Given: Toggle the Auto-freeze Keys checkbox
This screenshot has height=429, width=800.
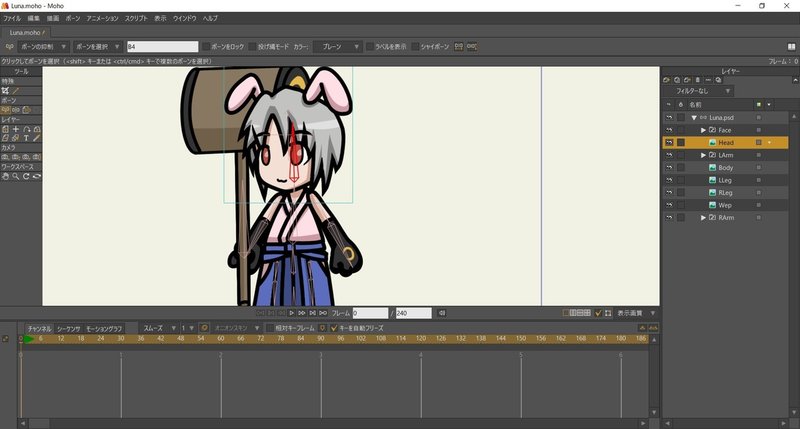Looking at the screenshot, I should point(334,328).
